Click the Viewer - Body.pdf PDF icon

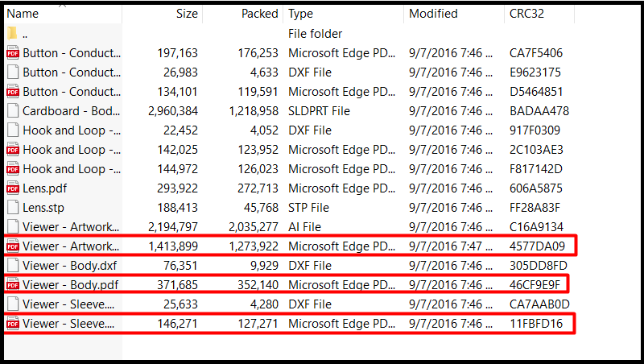coord(13,285)
